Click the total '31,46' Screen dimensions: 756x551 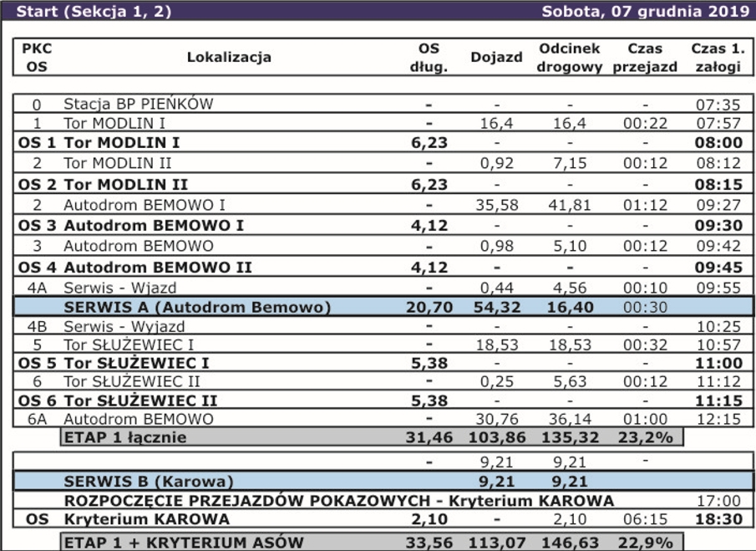coord(429,437)
